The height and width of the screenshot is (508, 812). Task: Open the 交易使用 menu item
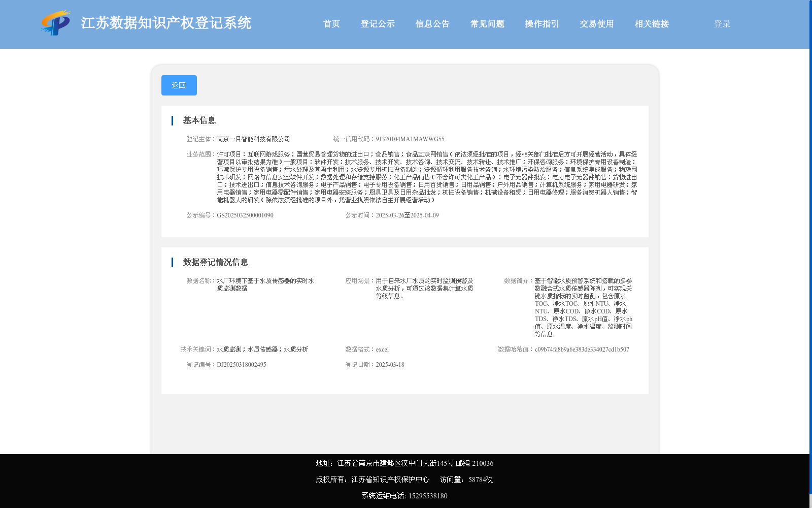(597, 24)
